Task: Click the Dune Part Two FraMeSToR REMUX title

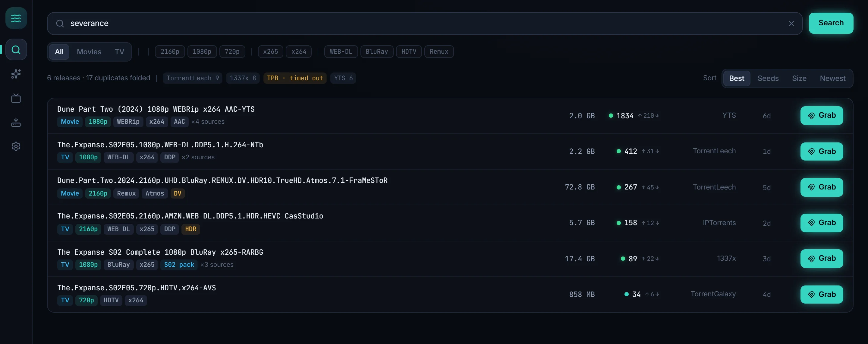Action: (x=222, y=181)
